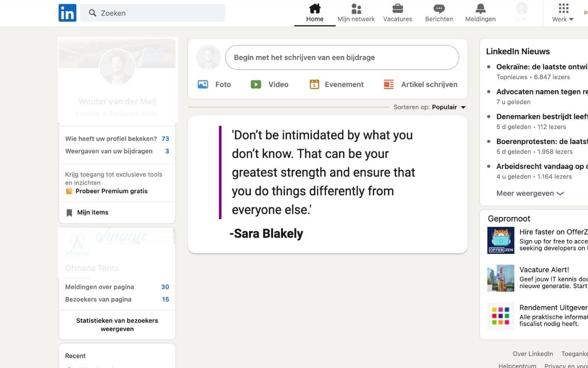Expand Meer weergeven in LinkedIn Nieuws
Screen dimensions: 588x368
[530, 193]
